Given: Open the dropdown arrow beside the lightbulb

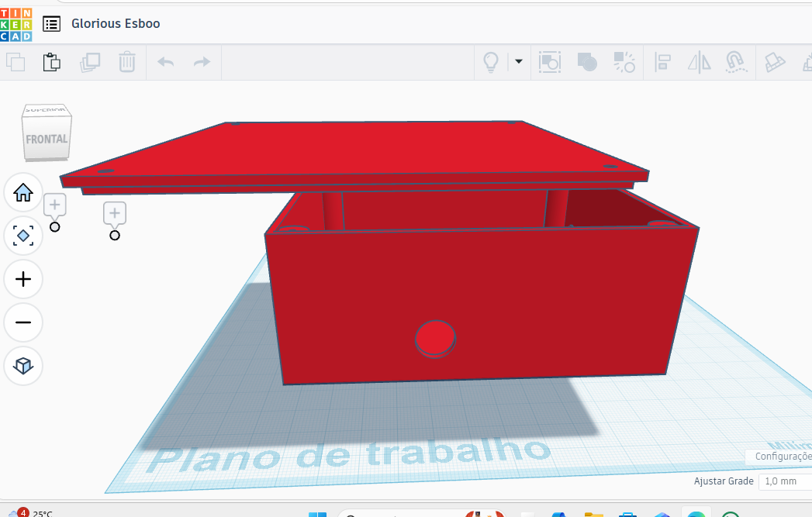Looking at the screenshot, I should pyautogui.click(x=518, y=61).
